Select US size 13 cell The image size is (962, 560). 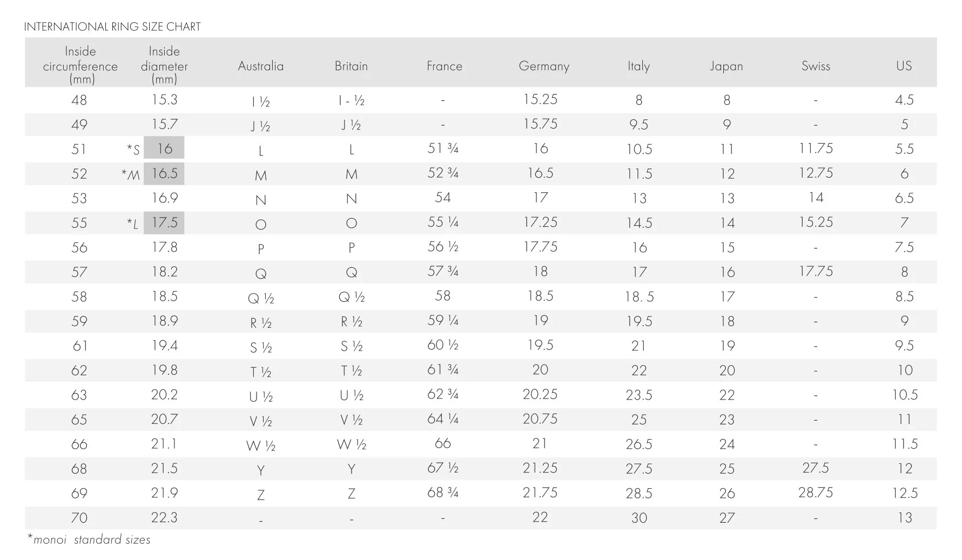(x=905, y=518)
